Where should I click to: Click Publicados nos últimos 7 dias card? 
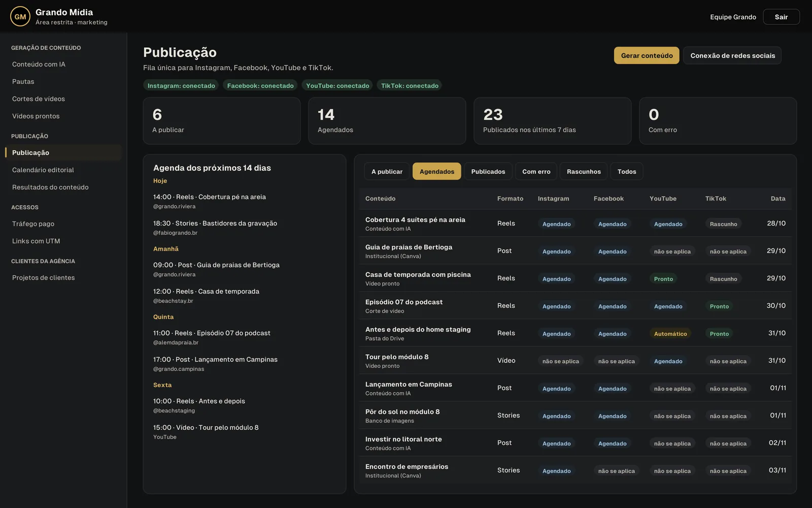(x=553, y=121)
